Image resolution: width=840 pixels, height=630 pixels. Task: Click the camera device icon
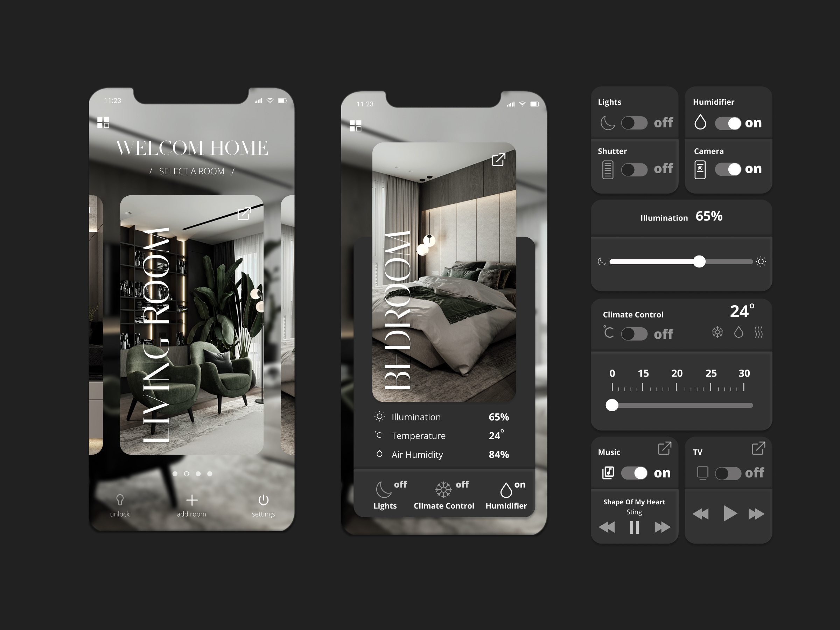click(700, 169)
